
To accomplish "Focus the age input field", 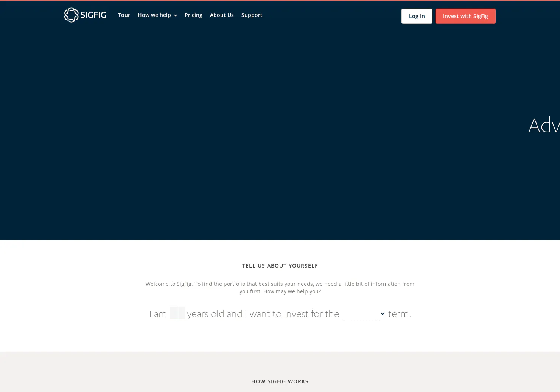I will (177, 313).
